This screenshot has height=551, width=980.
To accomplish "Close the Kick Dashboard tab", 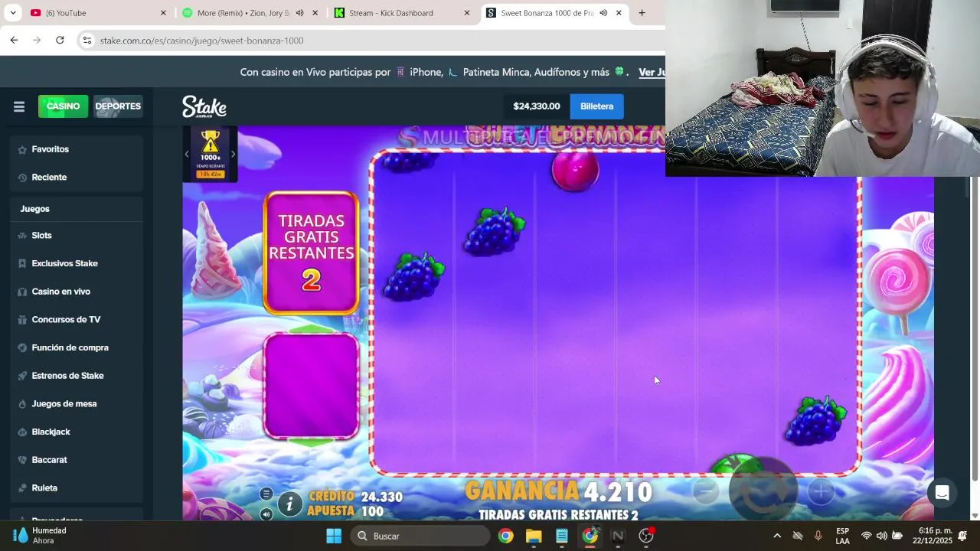I will [467, 13].
